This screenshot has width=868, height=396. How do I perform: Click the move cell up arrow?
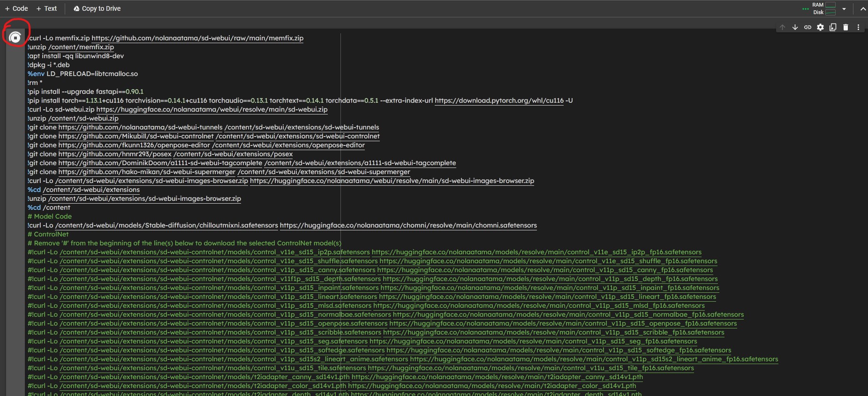click(x=782, y=27)
